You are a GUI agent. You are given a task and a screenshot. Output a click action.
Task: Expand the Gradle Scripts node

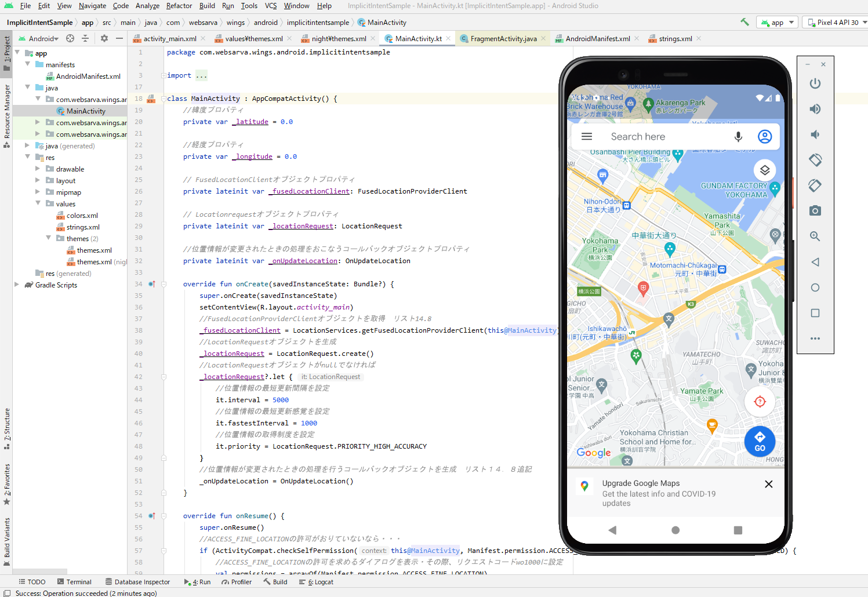pyautogui.click(x=17, y=285)
